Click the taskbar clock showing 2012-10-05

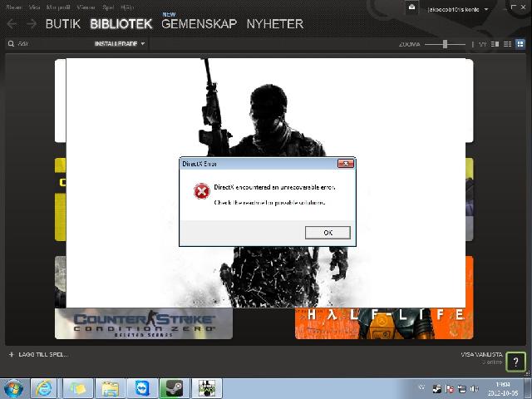502,389
